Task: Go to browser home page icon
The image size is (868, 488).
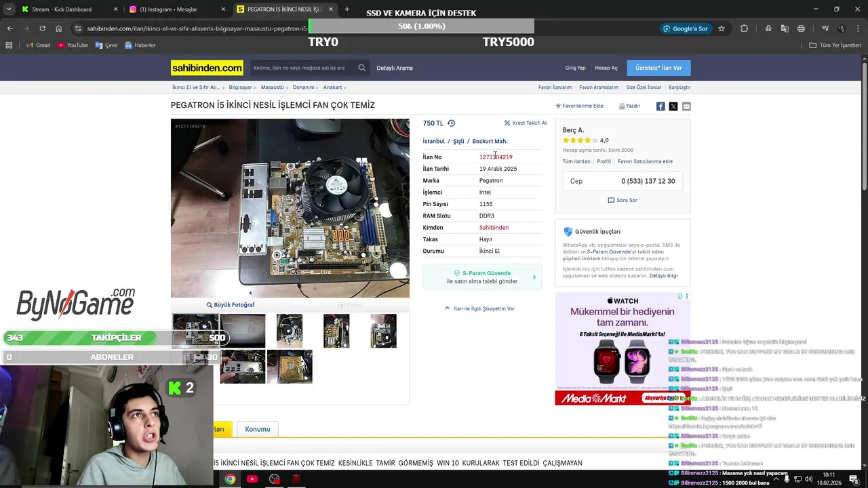Action: [59, 28]
